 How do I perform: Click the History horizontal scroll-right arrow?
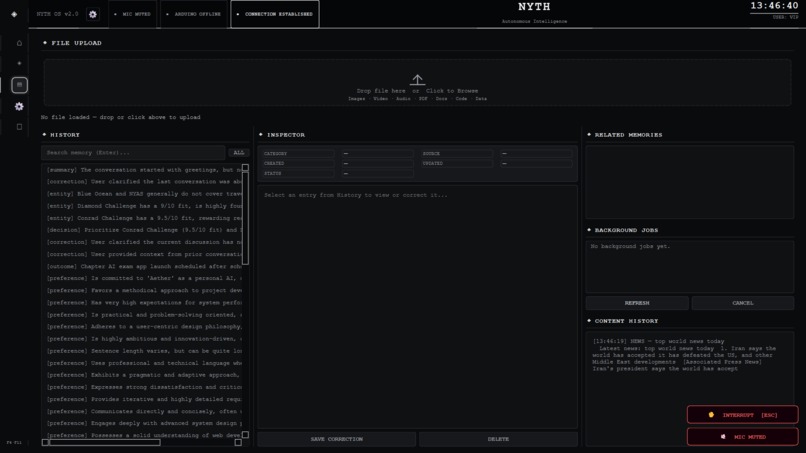[238, 442]
